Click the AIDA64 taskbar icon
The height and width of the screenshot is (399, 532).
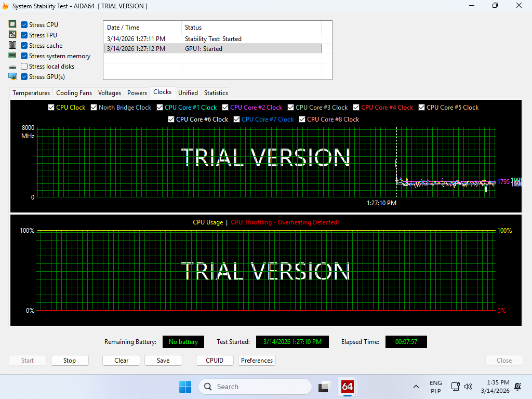pyautogui.click(x=348, y=387)
